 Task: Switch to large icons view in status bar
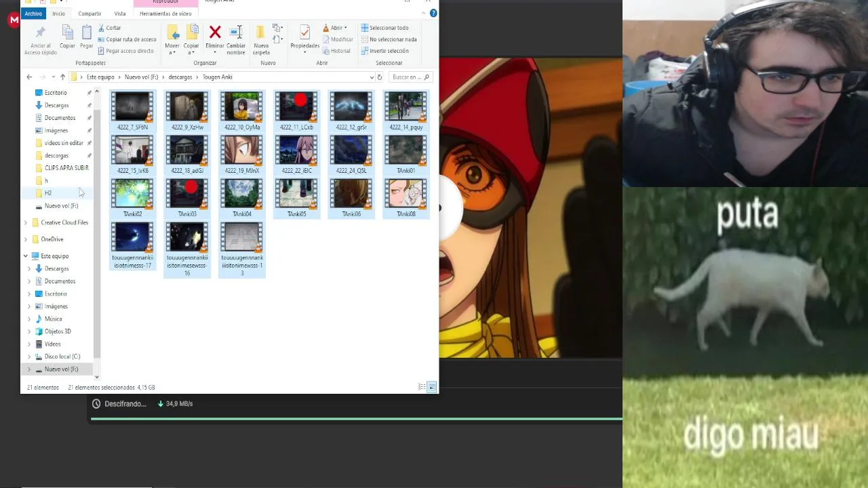tap(431, 387)
